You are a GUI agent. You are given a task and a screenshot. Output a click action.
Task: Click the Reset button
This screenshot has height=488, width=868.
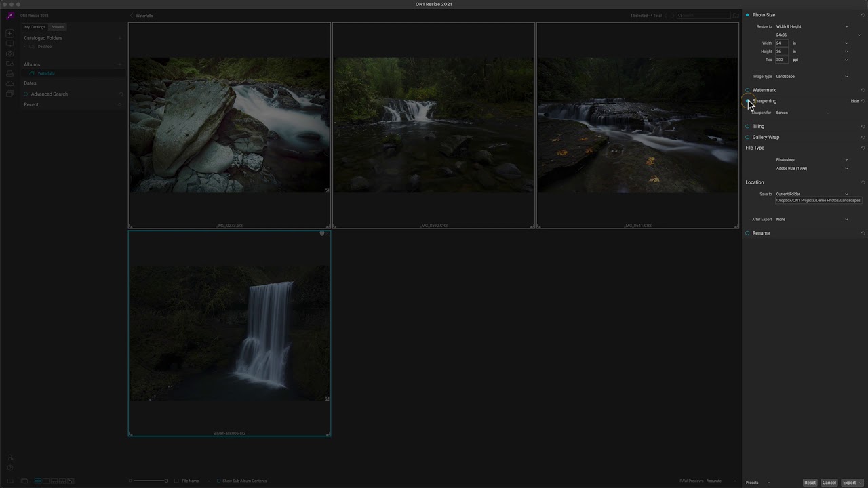[810, 483]
